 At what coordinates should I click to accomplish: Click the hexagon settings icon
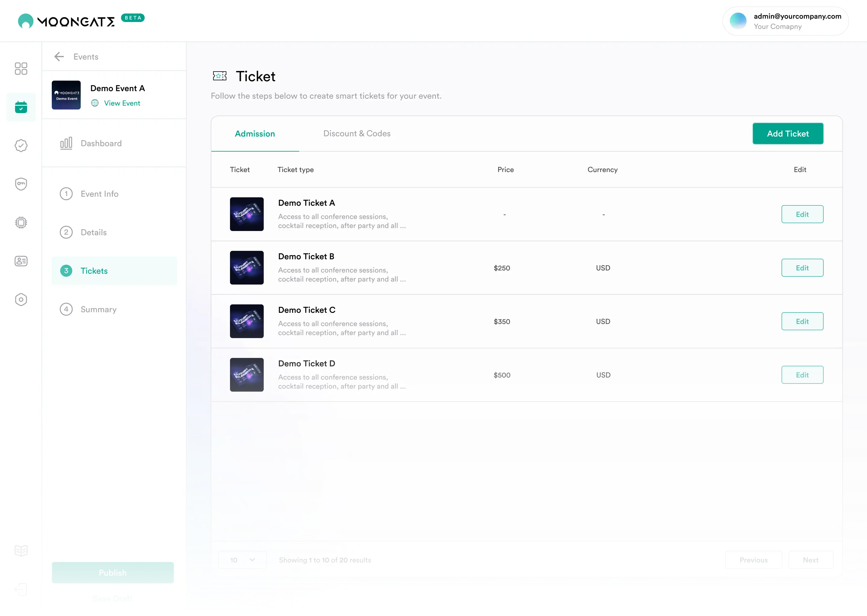pos(21,300)
